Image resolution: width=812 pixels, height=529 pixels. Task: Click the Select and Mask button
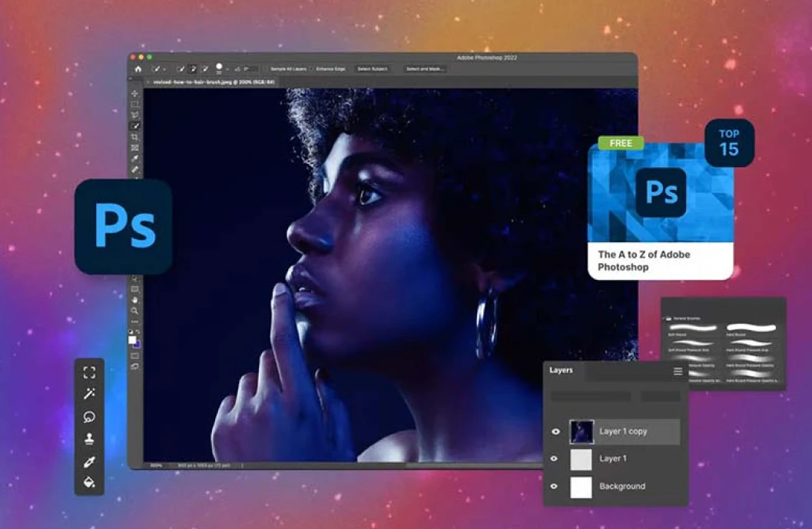[x=424, y=69]
